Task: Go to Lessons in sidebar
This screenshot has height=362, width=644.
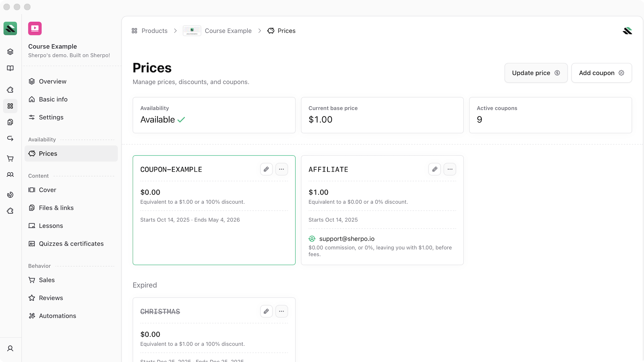Action: coord(51,226)
